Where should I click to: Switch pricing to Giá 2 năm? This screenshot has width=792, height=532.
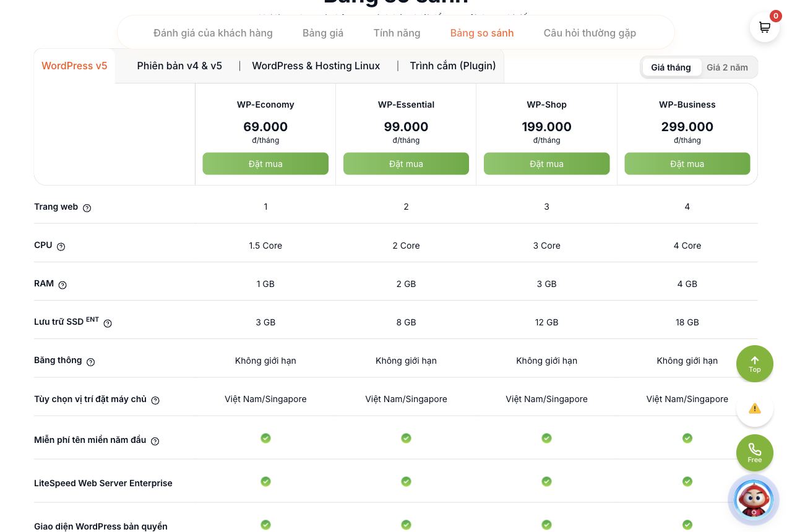click(x=727, y=67)
